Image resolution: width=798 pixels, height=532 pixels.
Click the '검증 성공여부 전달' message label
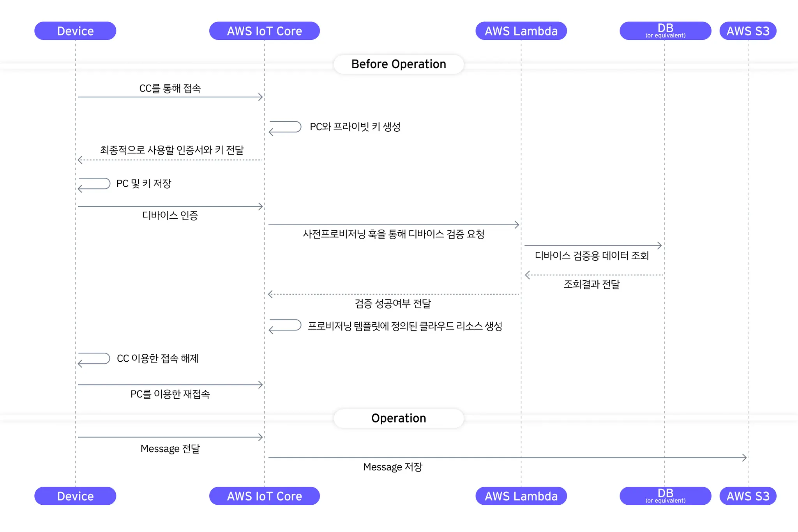tap(393, 304)
